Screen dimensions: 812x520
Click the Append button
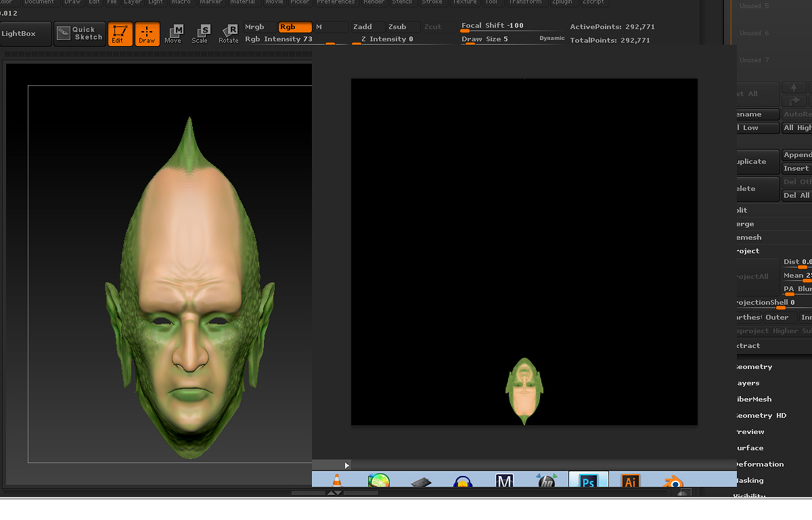[x=797, y=155]
